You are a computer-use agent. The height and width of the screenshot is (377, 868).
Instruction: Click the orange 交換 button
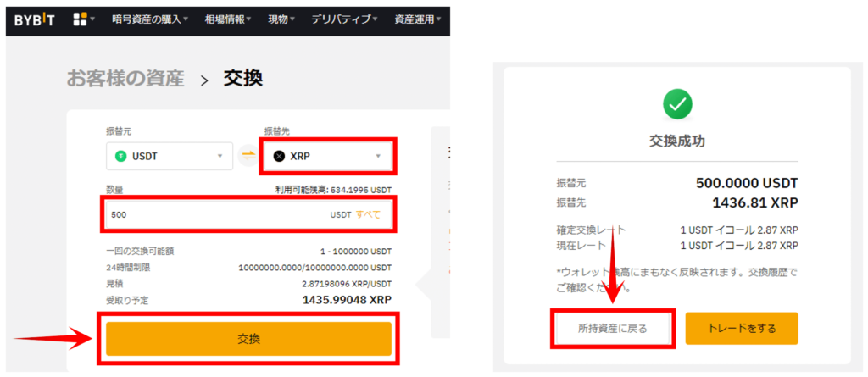[x=248, y=339]
